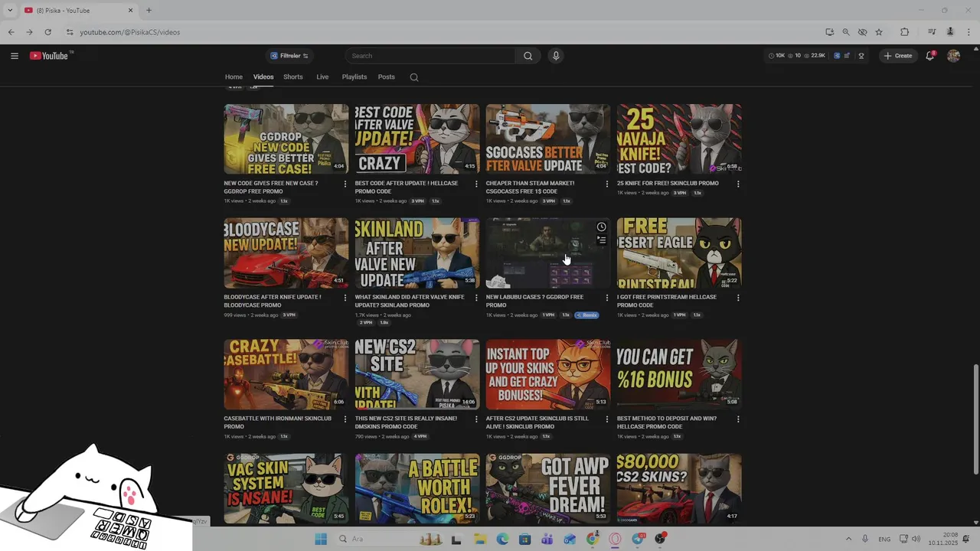View site information icon in address bar
Image resolution: width=980 pixels, height=551 pixels.
[x=70, y=32]
